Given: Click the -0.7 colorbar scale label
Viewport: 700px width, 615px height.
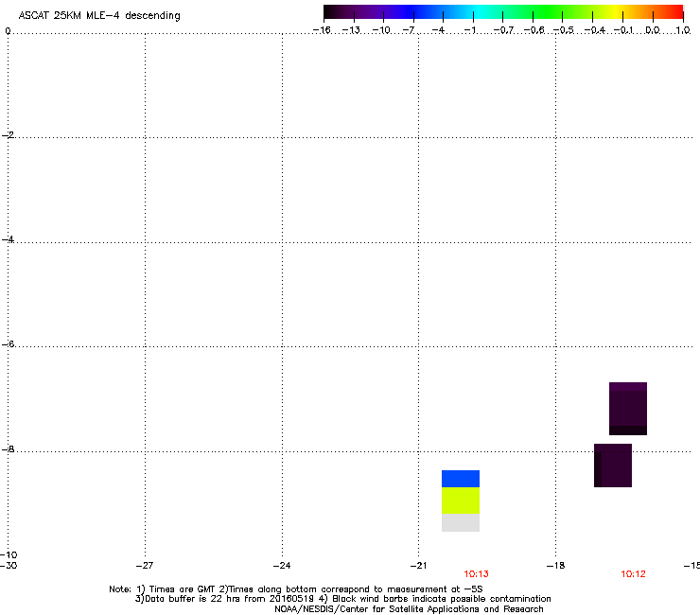Looking at the screenshot, I should [503, 30].
